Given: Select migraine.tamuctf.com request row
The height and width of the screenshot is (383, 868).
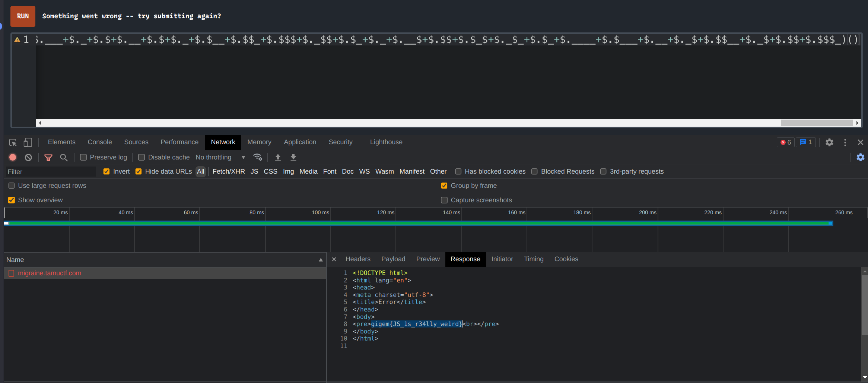Looking at the screenshot, I should point(165,273).
